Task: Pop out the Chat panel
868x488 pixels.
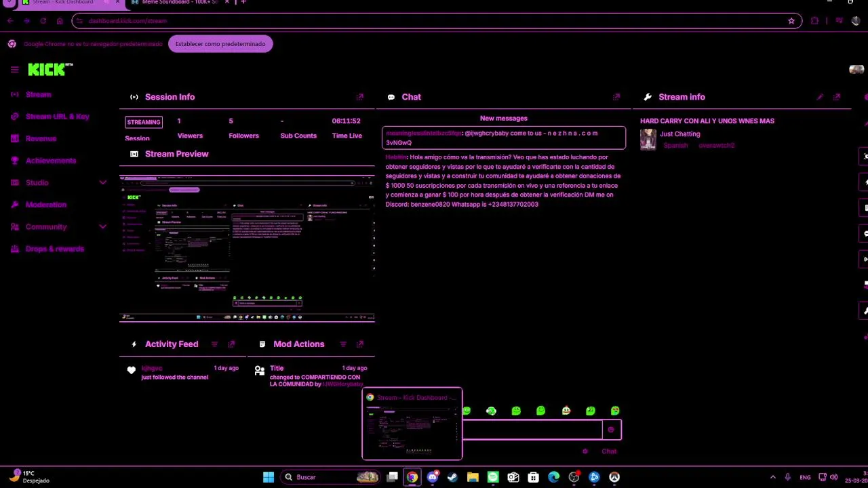Action: (x=616, y=97)
